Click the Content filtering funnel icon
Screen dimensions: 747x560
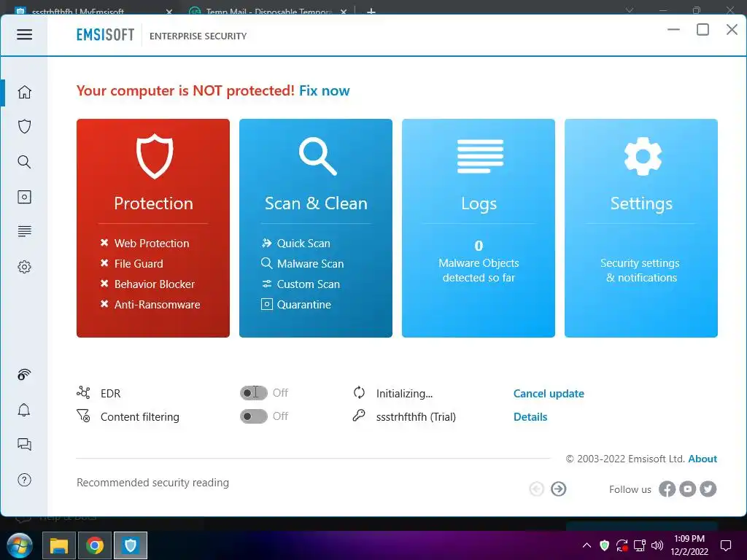83,416
